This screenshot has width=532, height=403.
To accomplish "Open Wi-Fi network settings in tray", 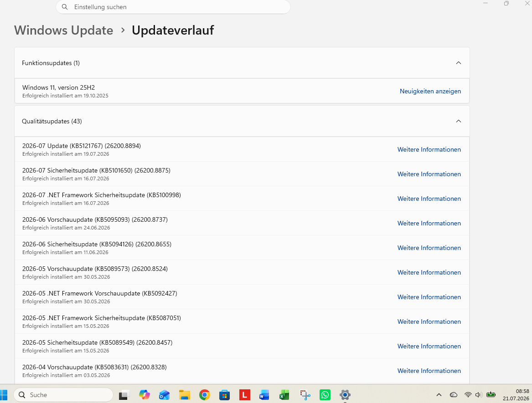I will pos(468,395).
